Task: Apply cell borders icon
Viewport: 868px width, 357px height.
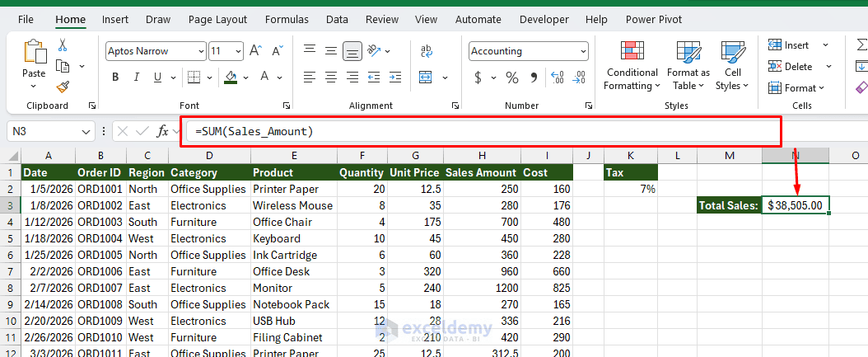Action: coord(194,77)
